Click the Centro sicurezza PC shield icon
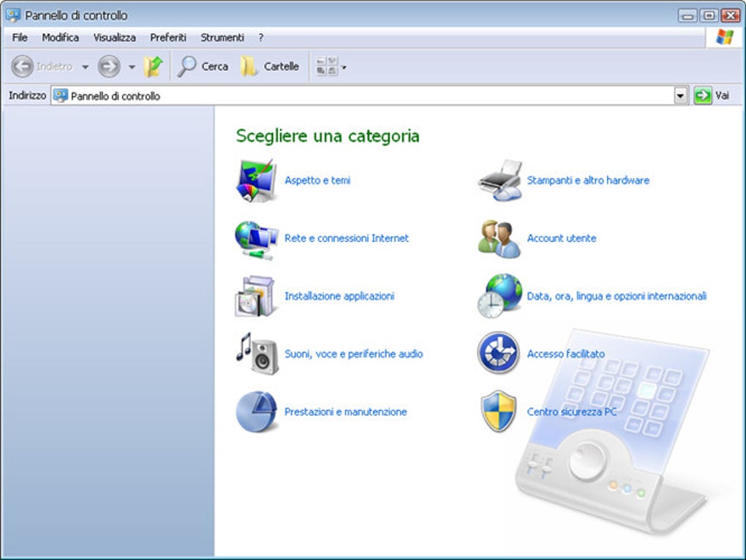The image size is (746, 560). point(499,412)
